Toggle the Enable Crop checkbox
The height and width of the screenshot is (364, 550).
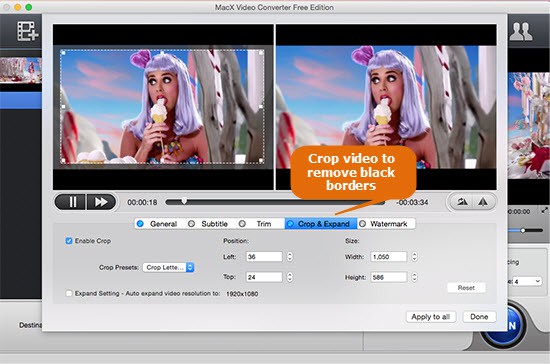pos(69,241)
